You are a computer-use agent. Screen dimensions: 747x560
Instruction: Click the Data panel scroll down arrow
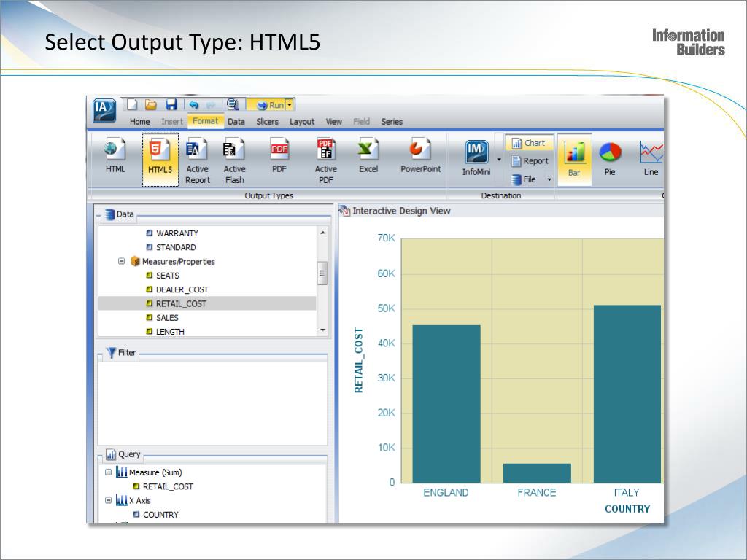[x=322, y=330]
